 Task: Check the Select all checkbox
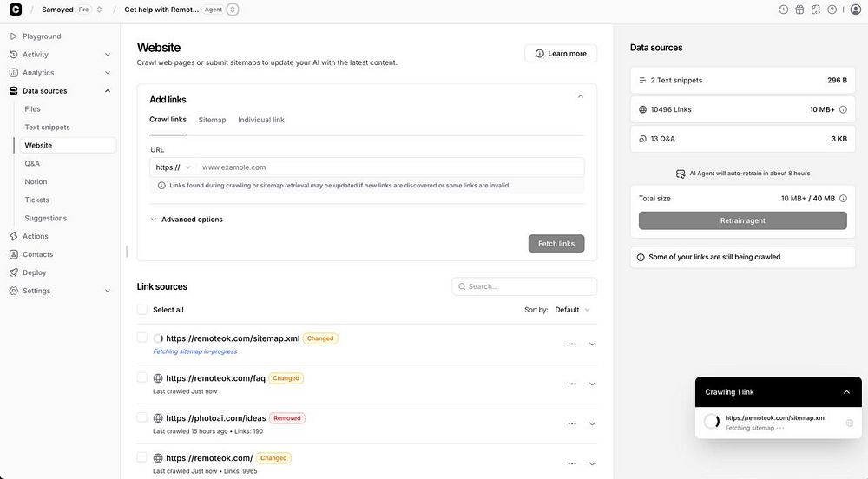142,310
